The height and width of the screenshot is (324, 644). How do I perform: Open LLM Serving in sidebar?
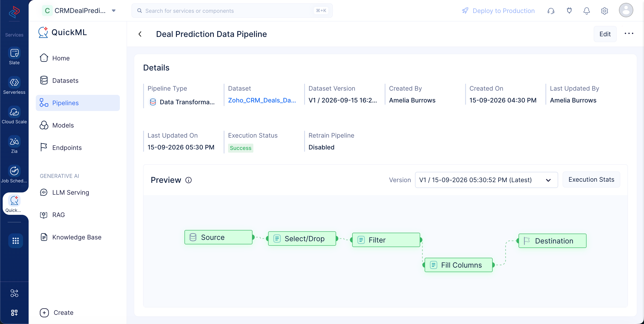point(78,192)
